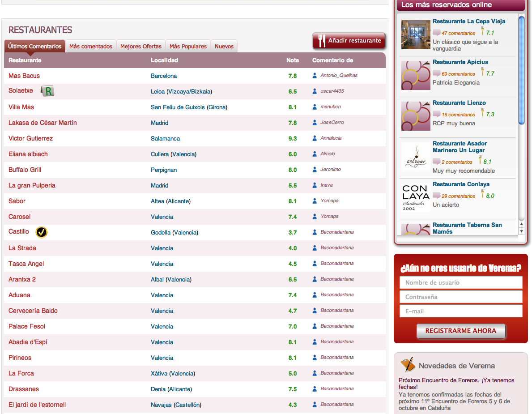
Task: Click the blue scrollbar thumb in Los más reservados
Action: point(521,71)
